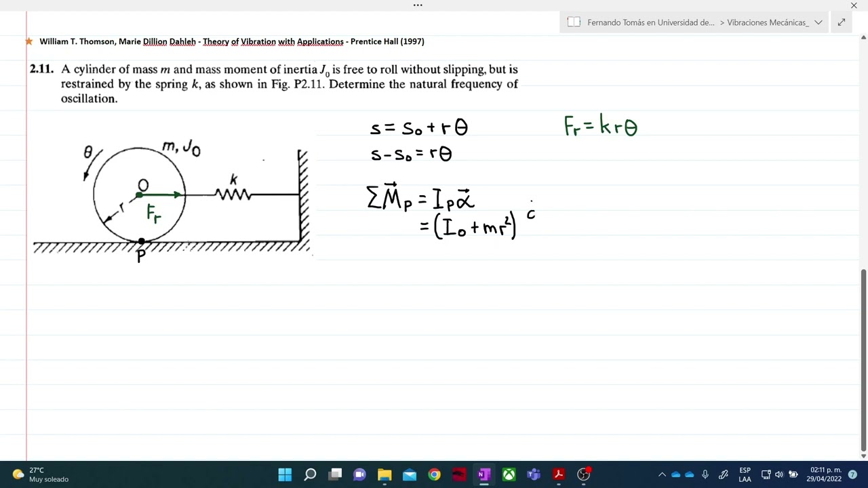Viewport: 868px width, 488px height.
Task: Close the OneNote window
Action: [x=854, y=5]
